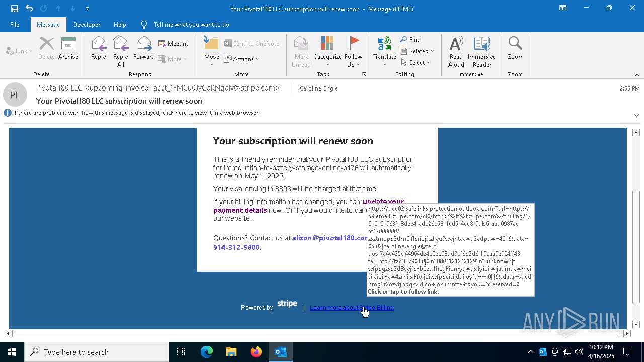
Task: Open the Tags dialog launcher
Action: point(364,74)
